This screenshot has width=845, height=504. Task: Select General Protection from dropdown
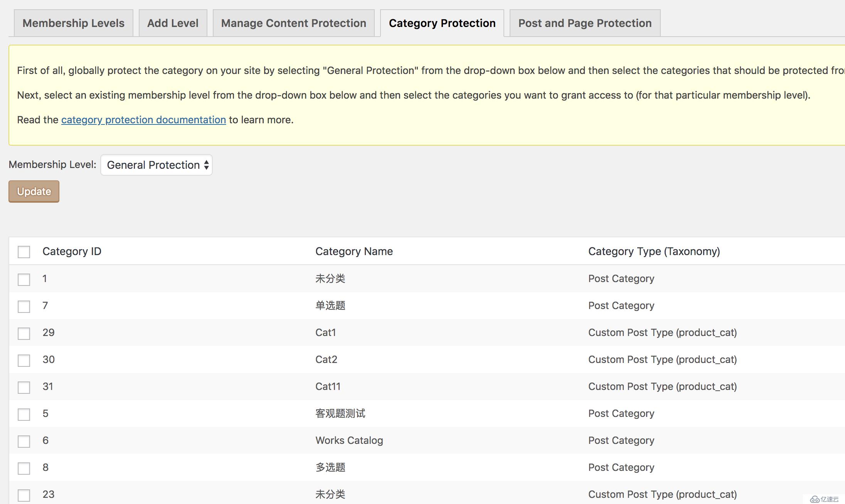point(157,165)
